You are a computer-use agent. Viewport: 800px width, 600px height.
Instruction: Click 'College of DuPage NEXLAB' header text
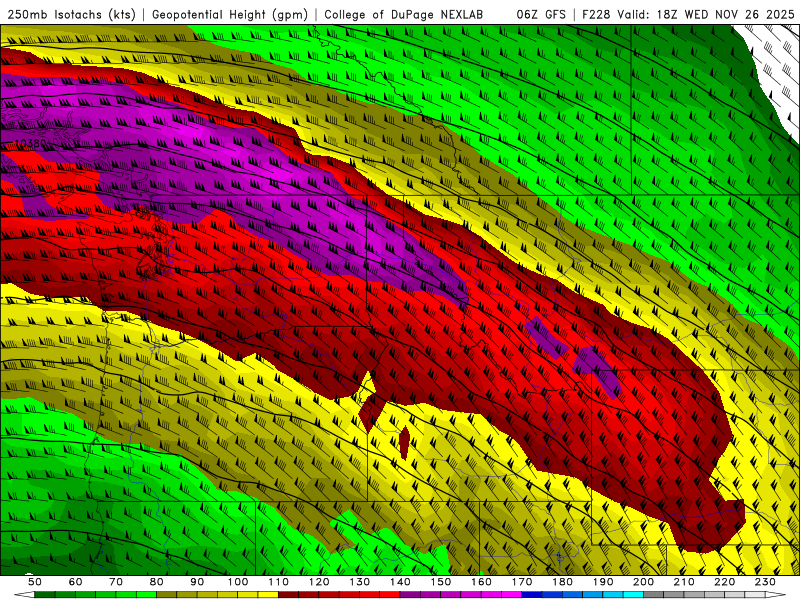404,14
